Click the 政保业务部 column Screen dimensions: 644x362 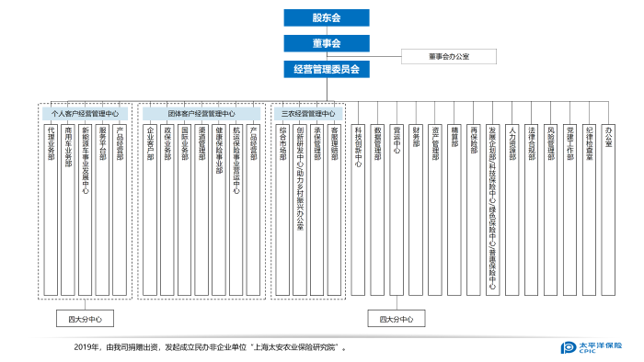coord(167,209)
